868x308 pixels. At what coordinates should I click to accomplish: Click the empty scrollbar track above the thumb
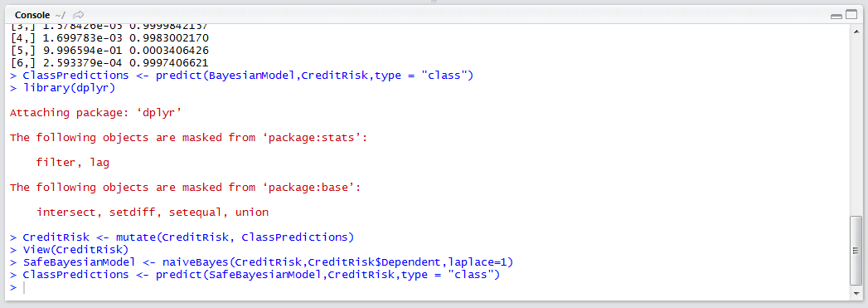pyautogui.click(x=856, y=127)
